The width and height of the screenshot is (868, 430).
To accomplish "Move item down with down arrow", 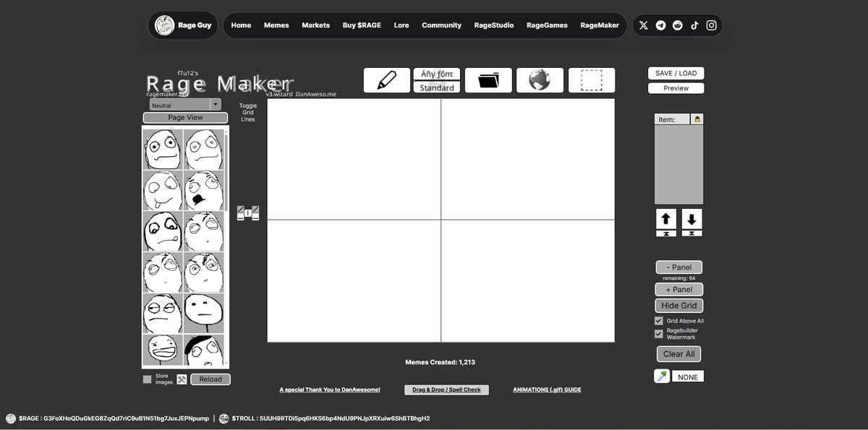I will click(x=692, y=219).
